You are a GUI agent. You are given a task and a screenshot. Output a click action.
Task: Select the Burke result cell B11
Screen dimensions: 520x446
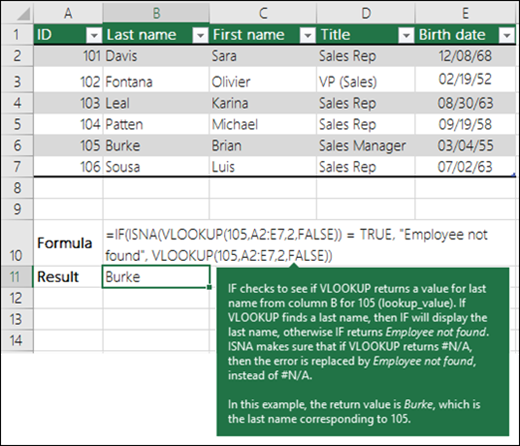(x=156, y=277)
